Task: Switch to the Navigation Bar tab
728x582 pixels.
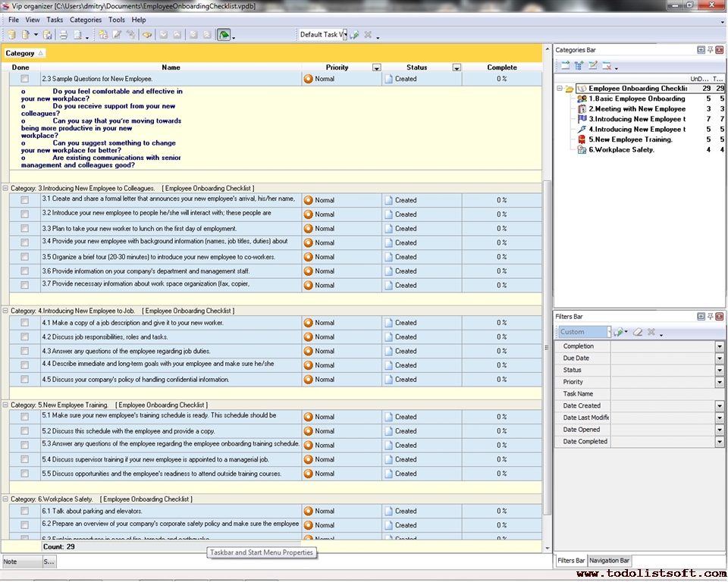Action: (609, 561)
